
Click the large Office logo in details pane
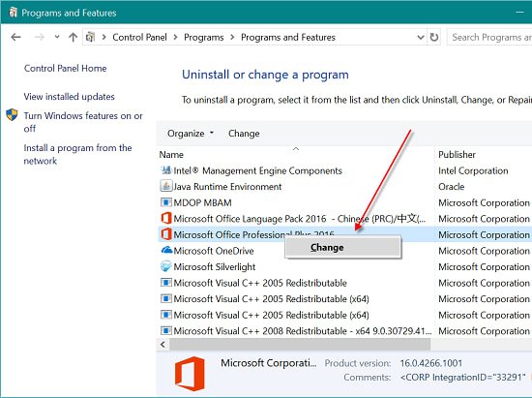coord(190,374)
